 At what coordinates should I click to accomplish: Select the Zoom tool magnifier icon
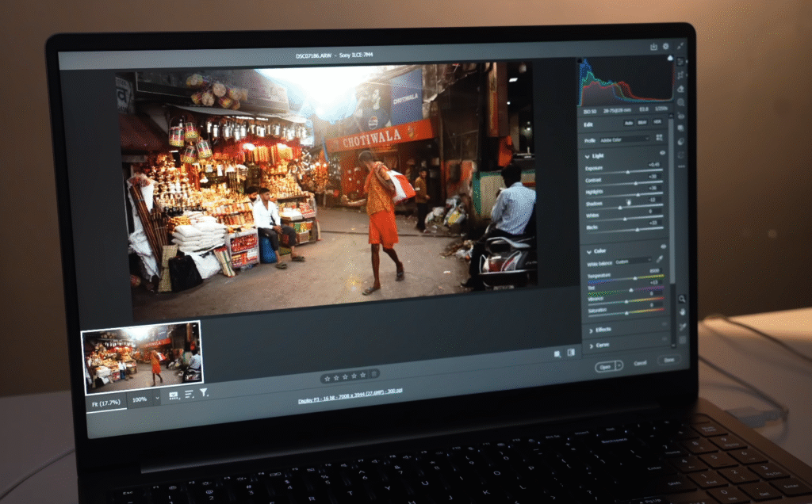point(682,299)
